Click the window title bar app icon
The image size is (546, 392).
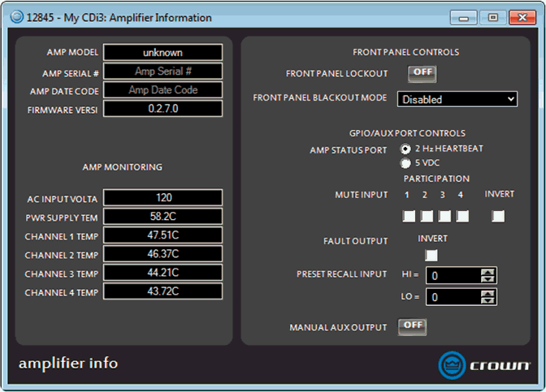pyautogui.click(x=16, y=17)
